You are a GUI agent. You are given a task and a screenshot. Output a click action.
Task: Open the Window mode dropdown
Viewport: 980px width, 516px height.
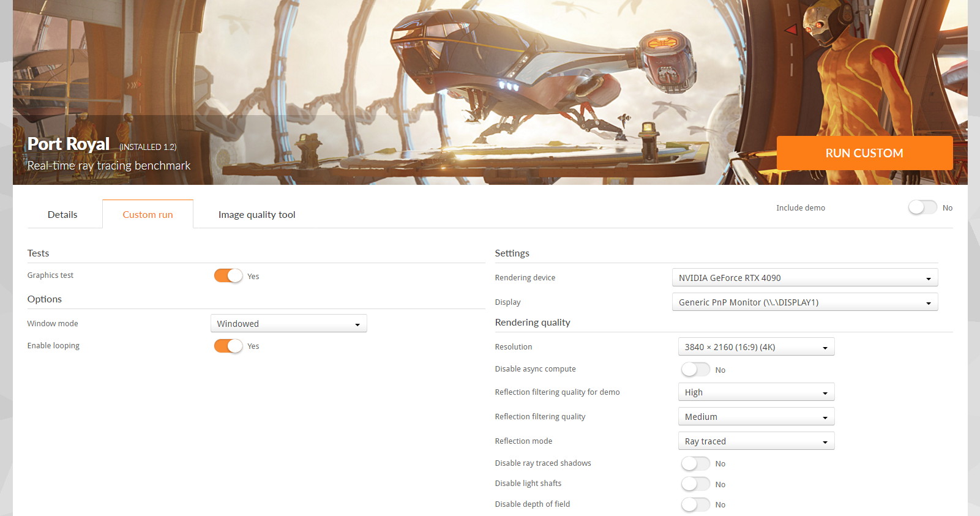tap(289, 323)
